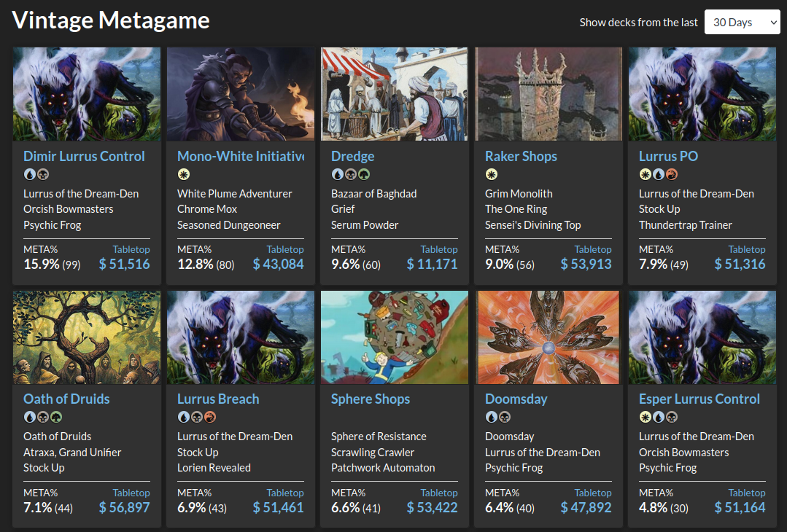Open the Dimir Lurrus Control deck link
The height and width of the screenshot is (532, 787).
(84, 156)
